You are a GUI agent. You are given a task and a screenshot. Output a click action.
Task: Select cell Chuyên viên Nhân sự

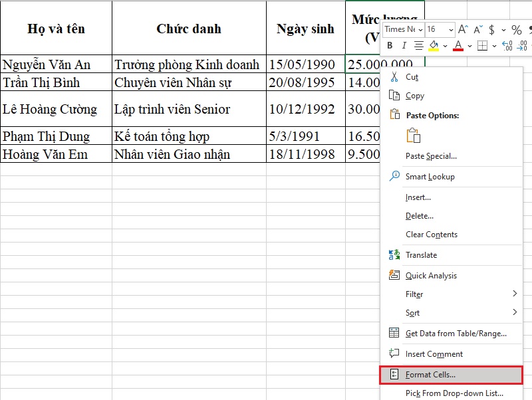(x=189, y=82)
